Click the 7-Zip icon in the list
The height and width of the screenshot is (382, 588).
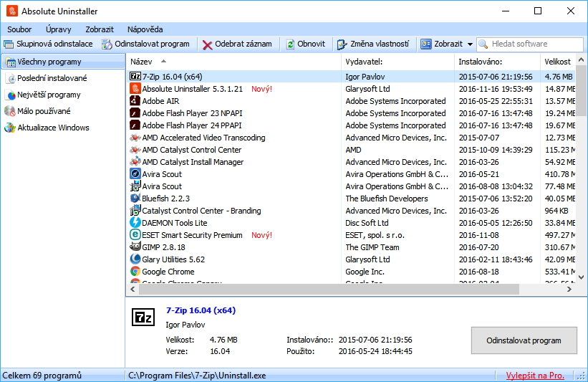(135, 76)
